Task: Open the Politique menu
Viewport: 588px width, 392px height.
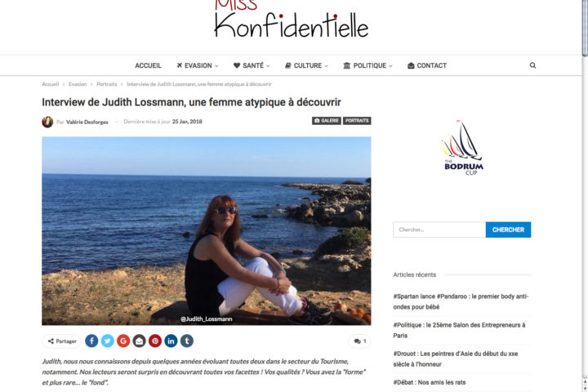Action: [367, 65]
